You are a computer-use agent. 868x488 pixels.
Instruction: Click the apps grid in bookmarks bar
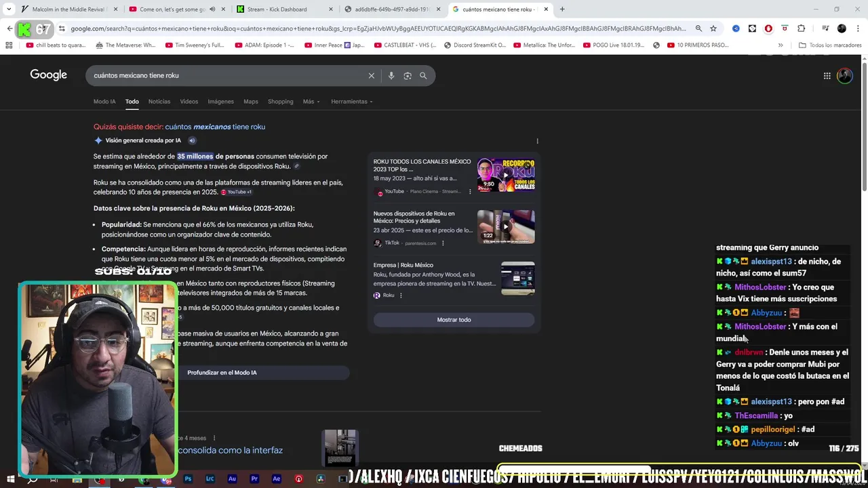[x=9, y=45]
